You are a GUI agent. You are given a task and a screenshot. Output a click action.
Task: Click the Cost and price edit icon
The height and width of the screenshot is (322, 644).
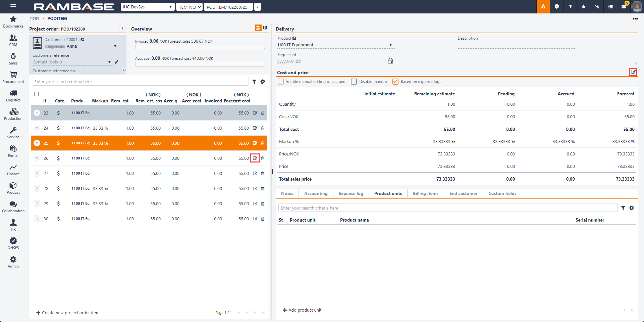click(x=633, y=72)
